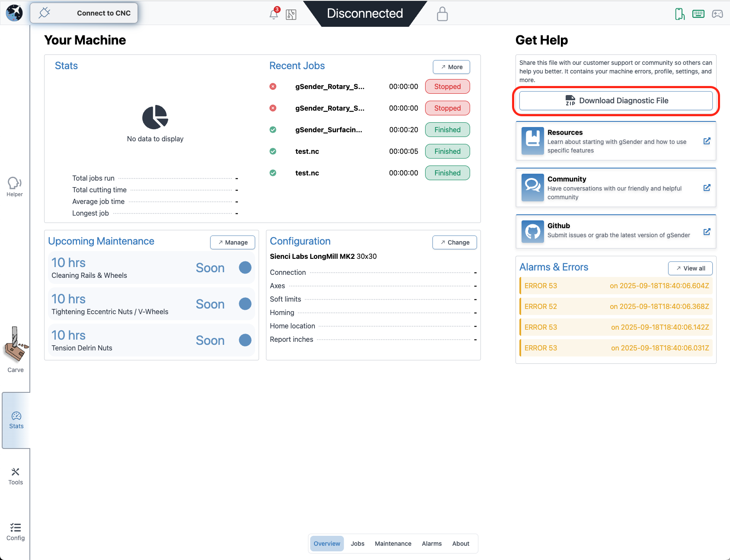Open the Community external link
Screen dimensions: 730x560
coord(707,188)
